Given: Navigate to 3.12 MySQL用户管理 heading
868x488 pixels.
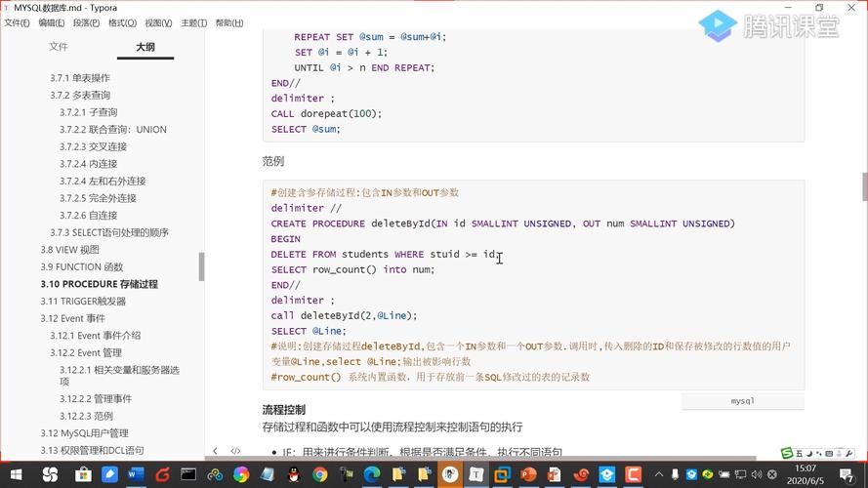Looking at the screenshot, I should pos(84,432).
